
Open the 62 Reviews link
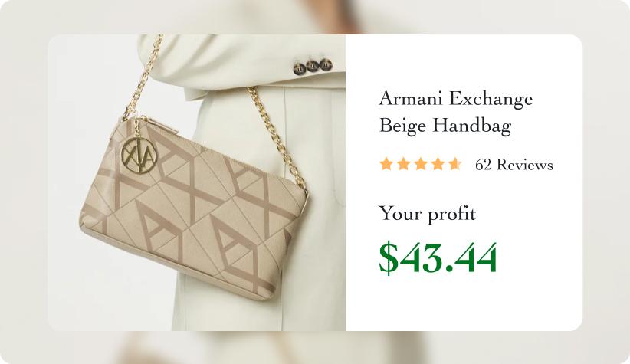[514, 165]
